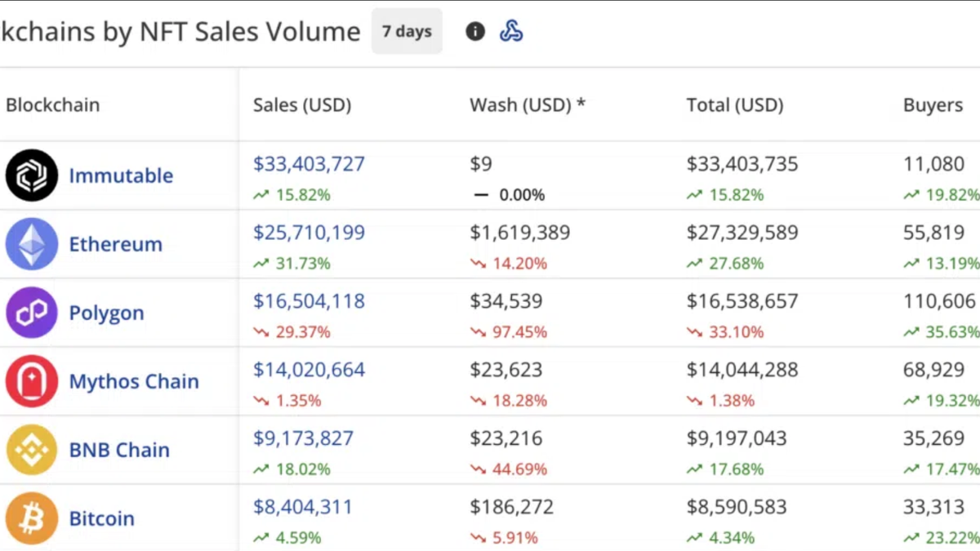Open the Bitcoin blockchain link
The image size is (980, 551).
[101, 518]
